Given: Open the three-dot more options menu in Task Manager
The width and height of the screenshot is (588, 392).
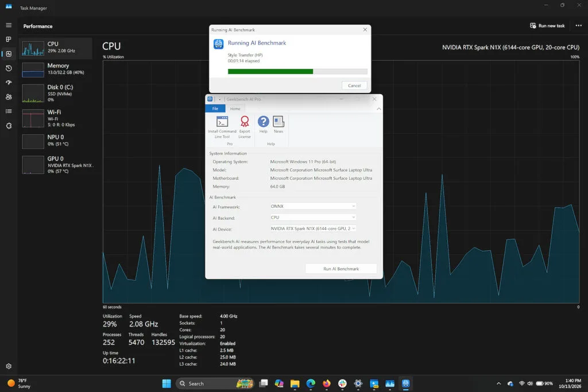Looking at the screenshot, I should pyautogui.click(x=578, y=26).
